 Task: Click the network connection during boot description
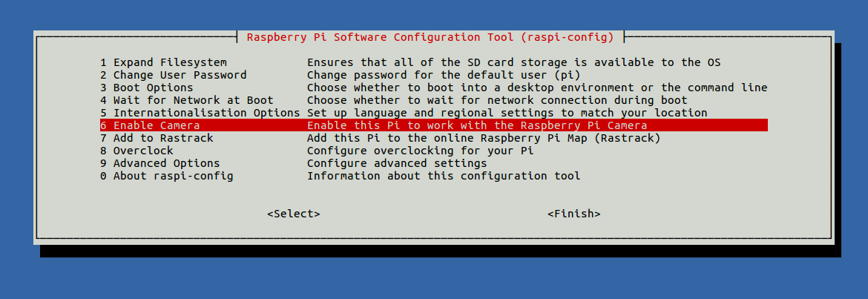point(497,100)
